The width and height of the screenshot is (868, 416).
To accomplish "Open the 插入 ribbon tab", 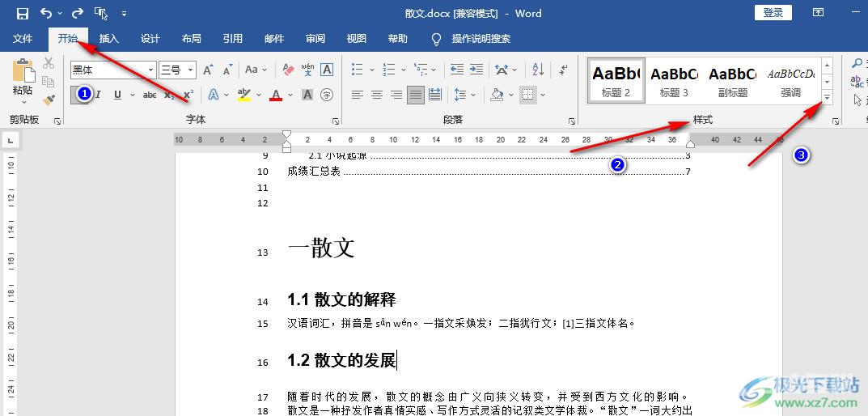I will pos(108,39).
